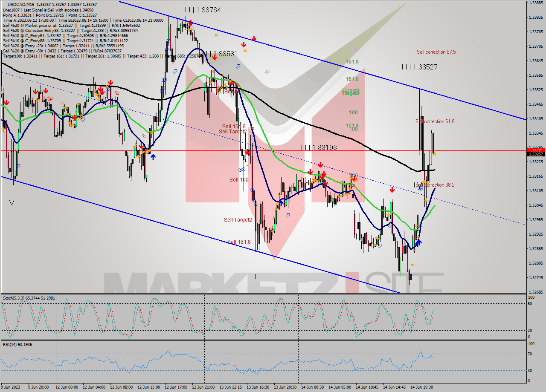Click the 'RSI(14) 60.1936' indicator label
Image resolution: width=546 pixels, height=392 pixels.
point(17,344)
